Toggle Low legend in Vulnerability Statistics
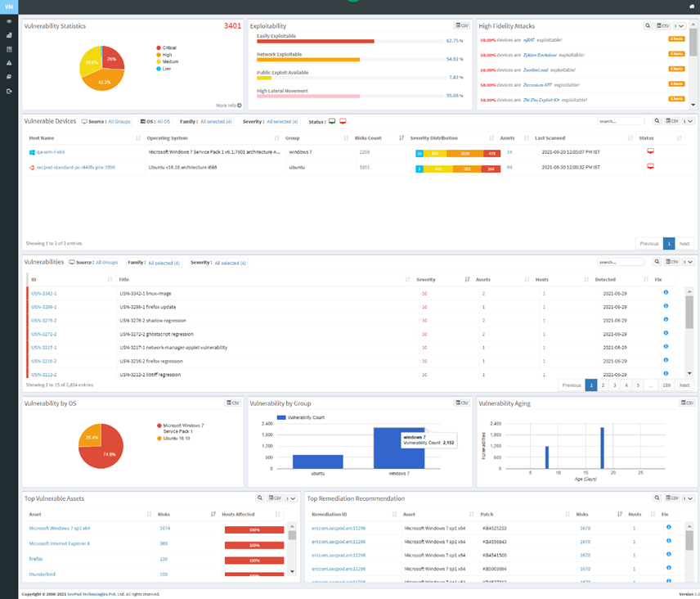The height and width of the screenshot is (599, 700). (x=164, y=69)
